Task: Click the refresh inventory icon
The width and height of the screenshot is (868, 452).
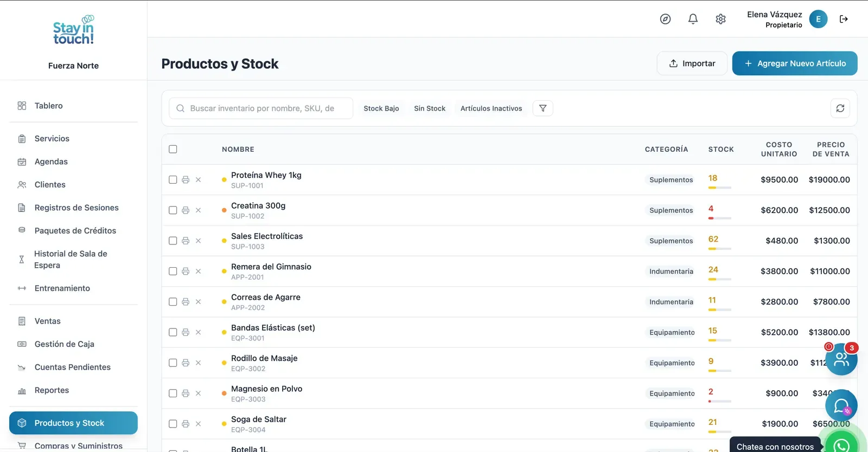Action: [x=840, y=108]
